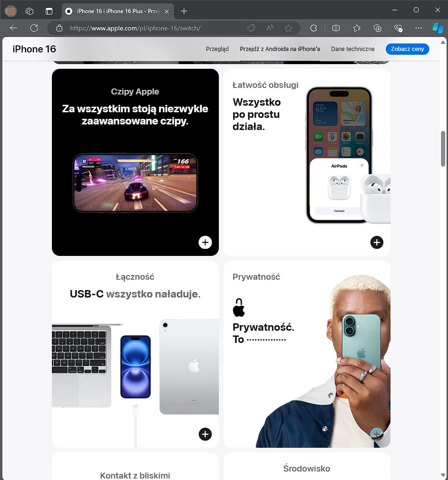Click the "Łatwość obsługi" heading
This screenshot has height=480, width=448.
tap(265, 85)
